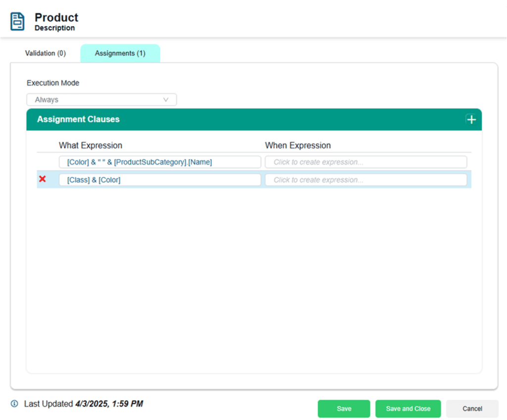Cancel the assignment editing
This screenshot has height=420, width=507.
click(x=472, y=409)
